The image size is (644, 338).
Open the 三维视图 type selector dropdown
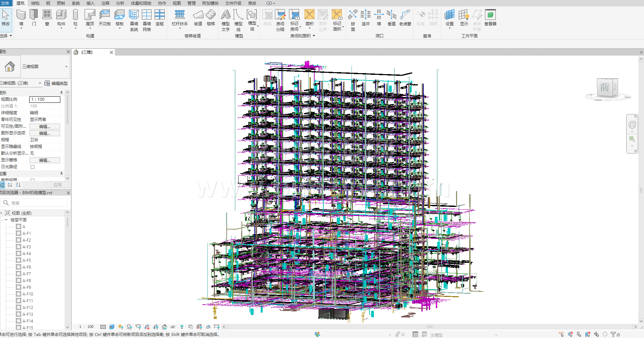(x=66, y=67)
